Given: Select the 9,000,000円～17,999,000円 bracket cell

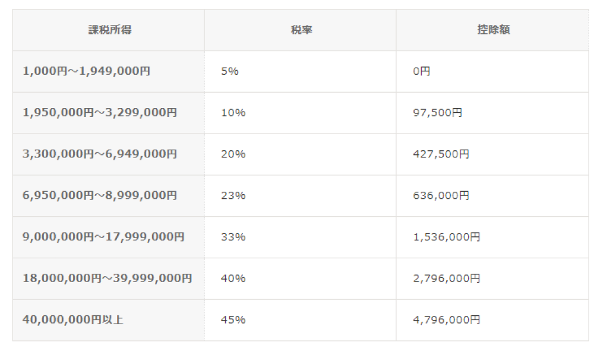Looking at the screenshot, I should tap(109, 237).
